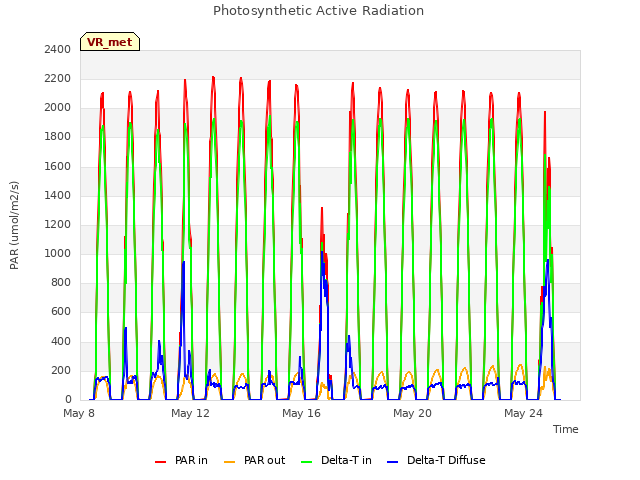Viewport: 640px width, 480px height.
Task: Click the May 24 x-axis label
Action: [x=523, y=413]
